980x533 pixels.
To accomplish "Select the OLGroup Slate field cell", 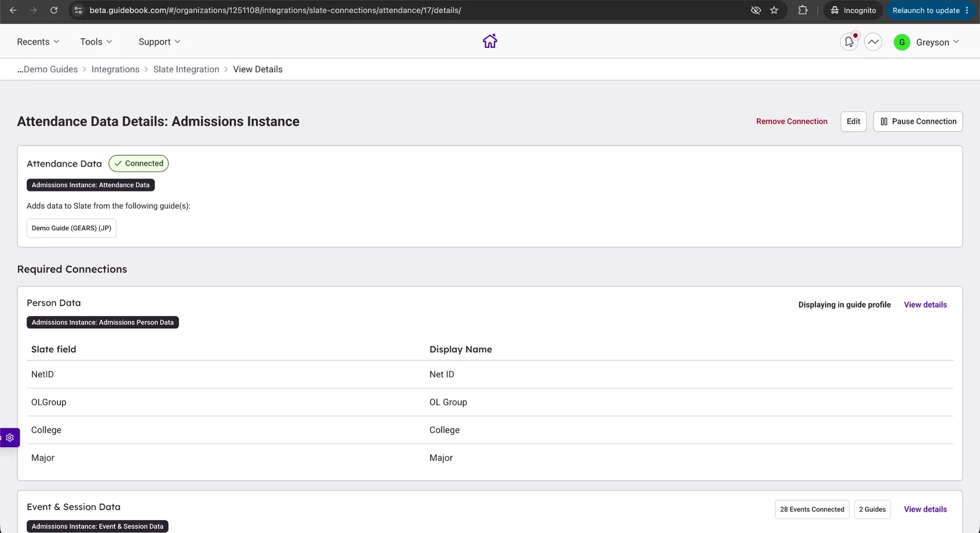I will coord(48,402).
